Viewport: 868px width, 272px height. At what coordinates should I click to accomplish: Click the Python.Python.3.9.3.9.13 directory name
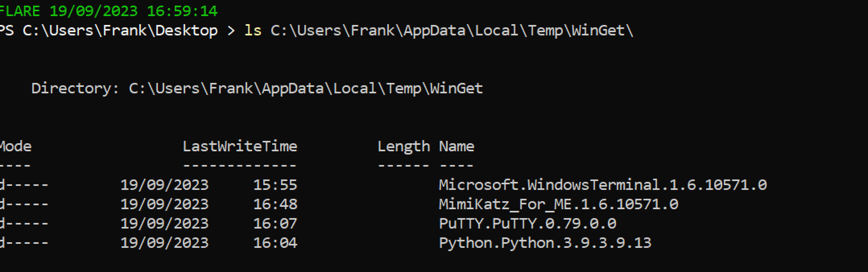545,243
